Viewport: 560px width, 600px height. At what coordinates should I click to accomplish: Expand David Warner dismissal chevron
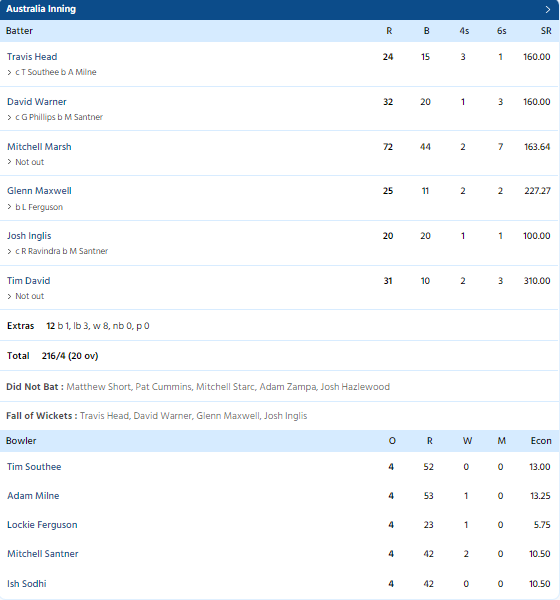pos(9,117)
